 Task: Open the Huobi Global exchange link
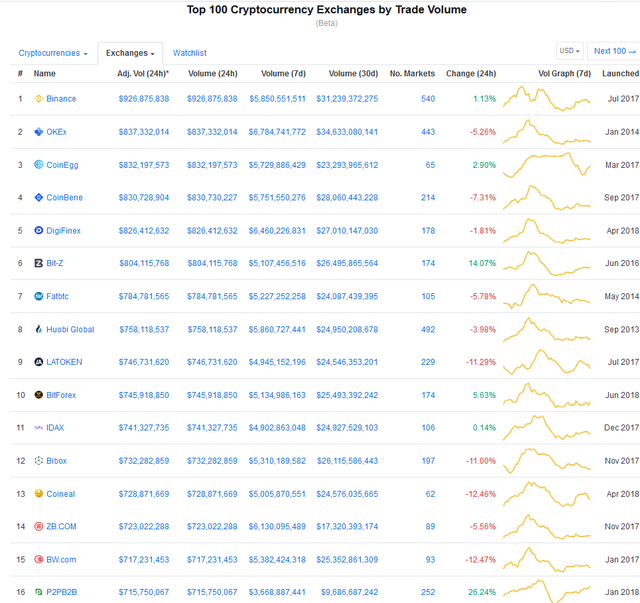point(70,329)
